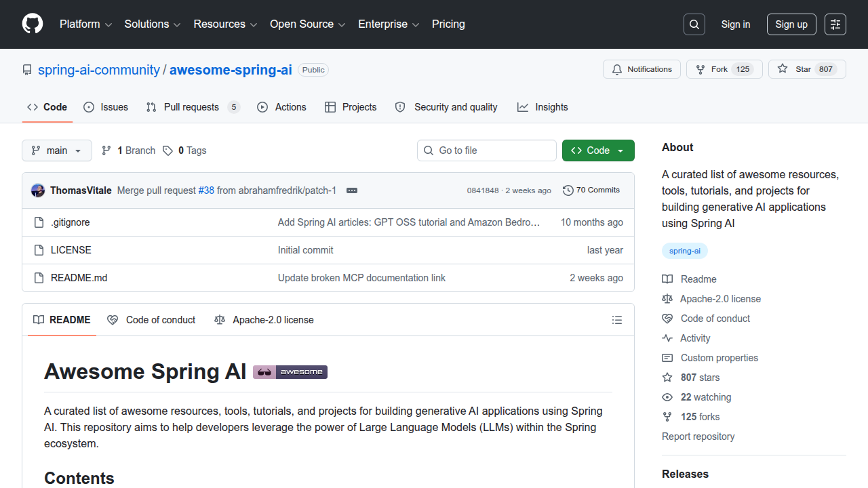Switch to the Insights tab
Image resolution: width=868 pixels, height=488 pixels.
click(542, 107)
